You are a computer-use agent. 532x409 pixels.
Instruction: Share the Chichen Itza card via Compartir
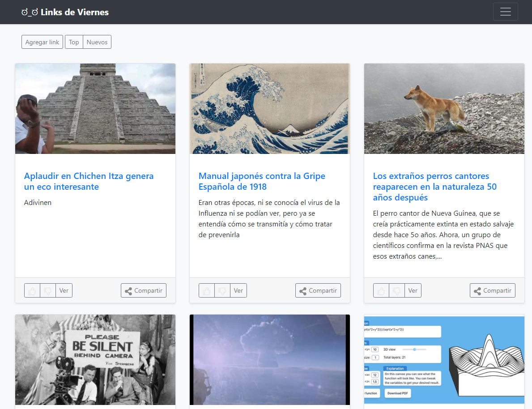[x=144, y=290]
